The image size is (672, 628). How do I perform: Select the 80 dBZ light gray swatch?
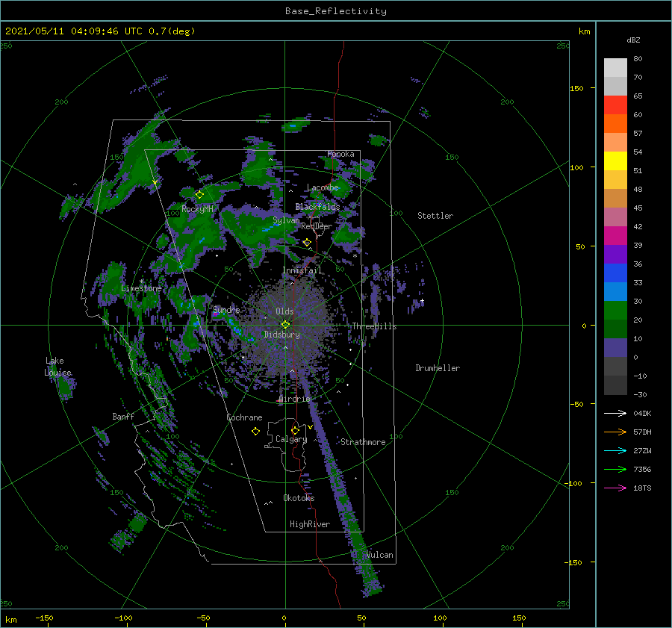(615, 68)
